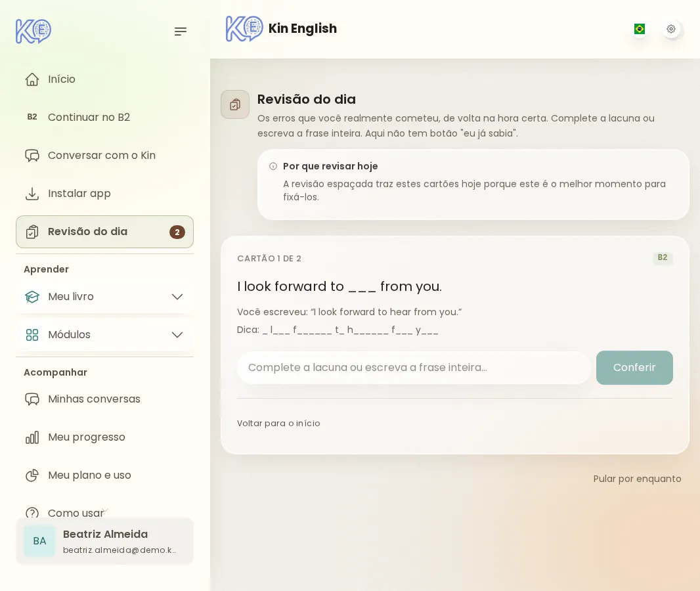
Task: Click the chat bubble icon for Conversar com o Kin
Action: (32, 156)
